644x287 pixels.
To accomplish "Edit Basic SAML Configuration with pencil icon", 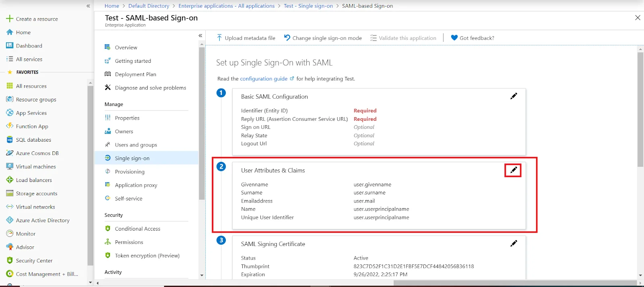I will (514, 96).
